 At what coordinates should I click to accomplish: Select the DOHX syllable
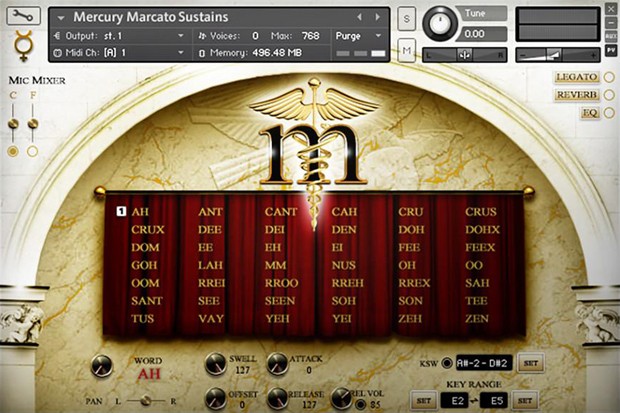(x=482, y=230)
